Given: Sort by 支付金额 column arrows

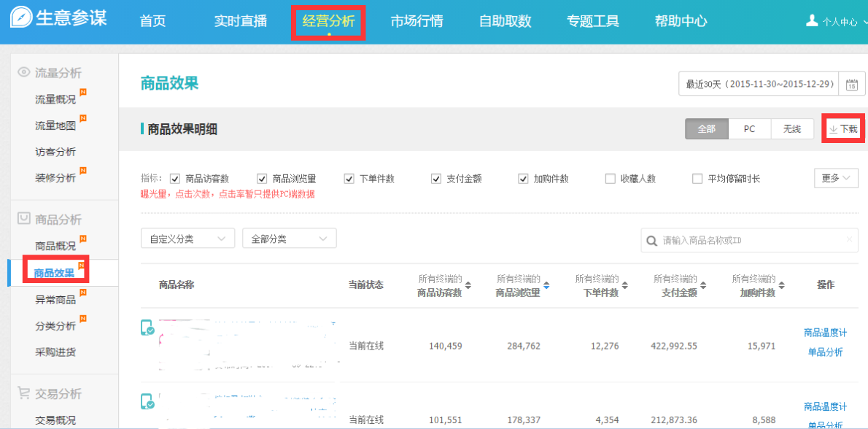Looking at the screenshot, I should 704,285.
